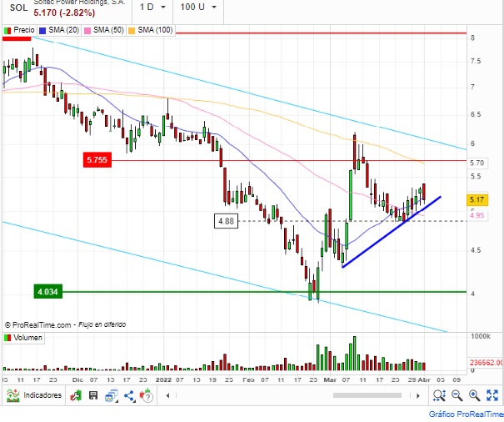Zoom out with the minus magnifier
Image resolution: width=504 pixels, height=422 pixels.
pos(457,395)
